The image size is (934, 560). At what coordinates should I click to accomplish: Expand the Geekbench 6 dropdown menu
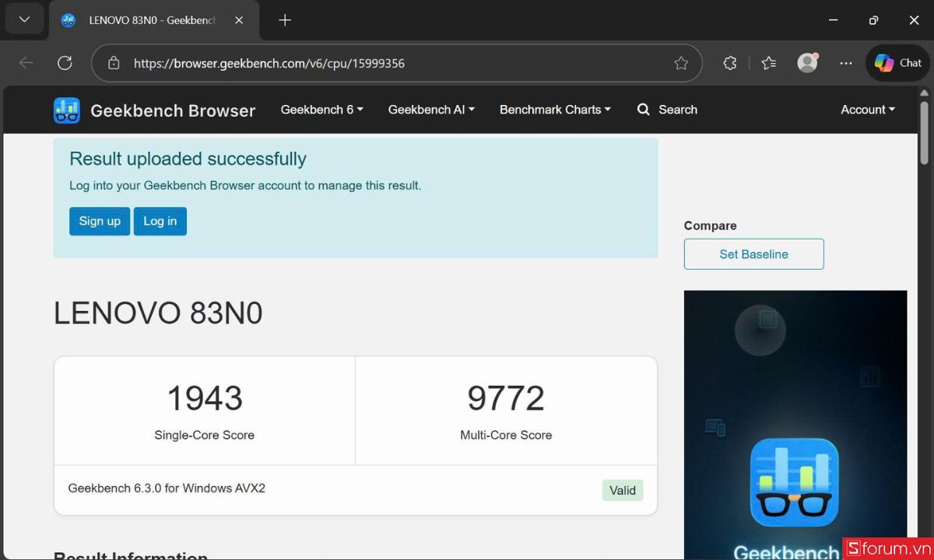pos(321,110)
